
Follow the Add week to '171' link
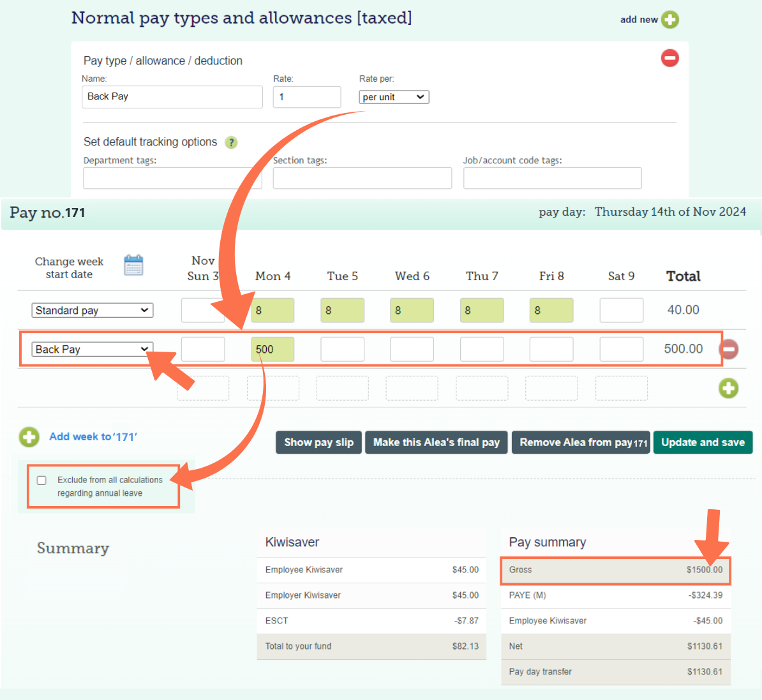coord(93,436)
